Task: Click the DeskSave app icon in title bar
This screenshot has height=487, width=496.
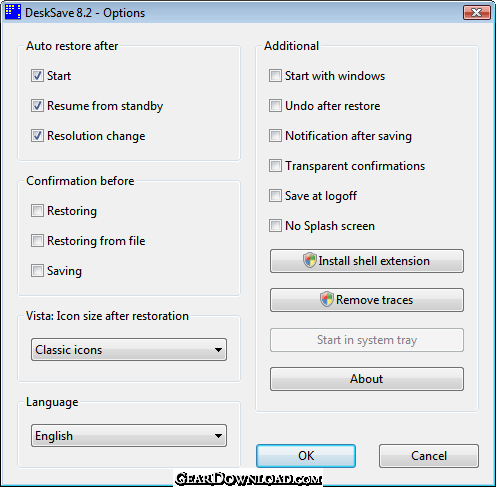Action: [x=13, y=12]
